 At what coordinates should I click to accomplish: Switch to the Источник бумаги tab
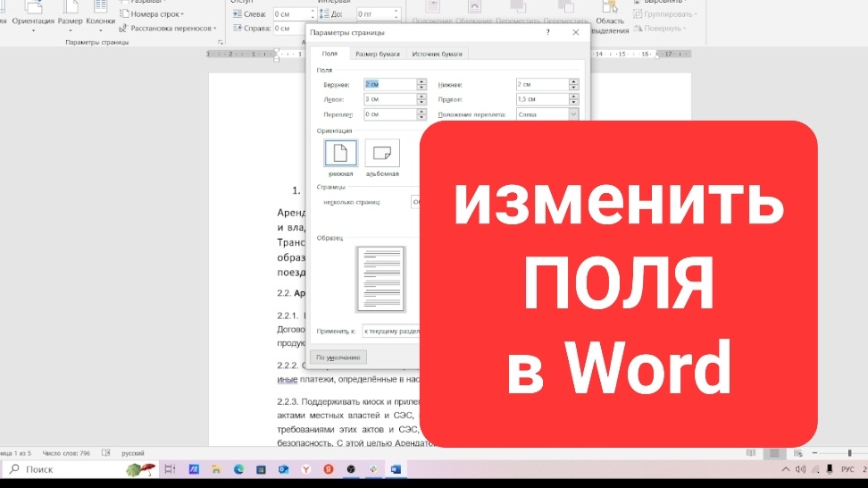(437, 54)
